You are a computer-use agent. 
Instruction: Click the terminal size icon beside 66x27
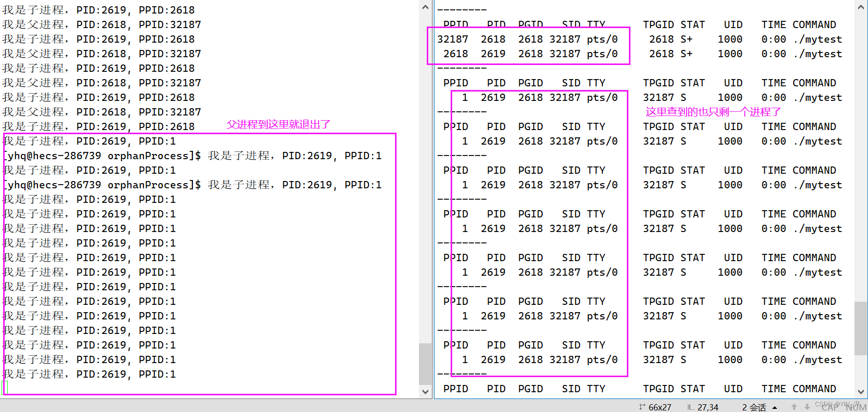point(642,407)
